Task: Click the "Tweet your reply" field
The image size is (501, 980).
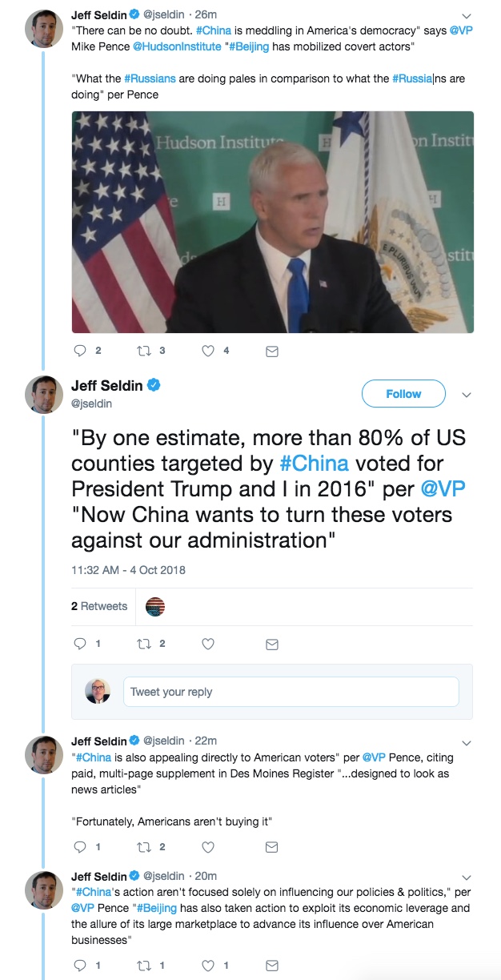Action: point(291,692)
